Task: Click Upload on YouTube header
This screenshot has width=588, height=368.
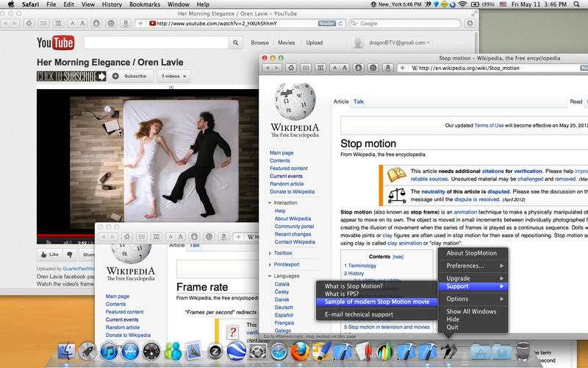Action: [315, 43]
